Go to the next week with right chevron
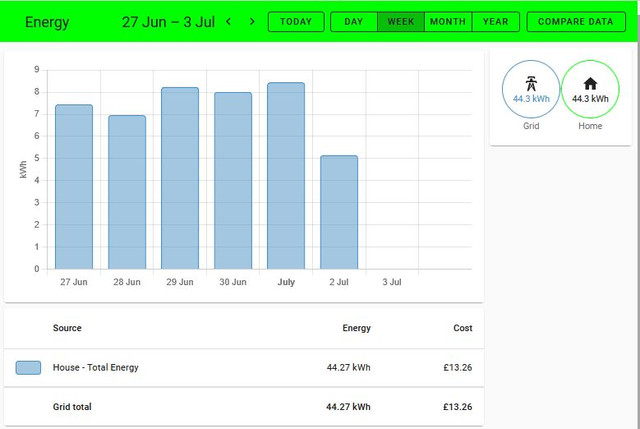The width and height of the screenshot is (640, 429). point(252,22)
